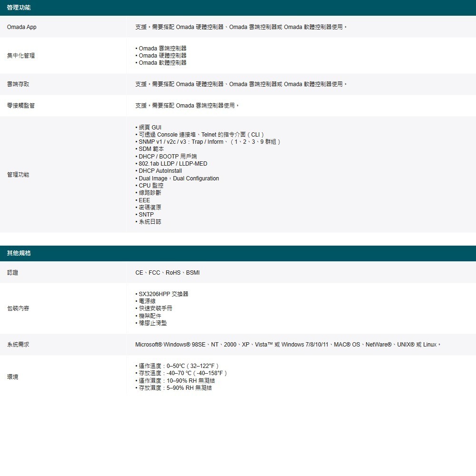Click the Console / Telnet CLI bullet line
Viewport: 476px width, 476px height.
[x=200, y=135]
